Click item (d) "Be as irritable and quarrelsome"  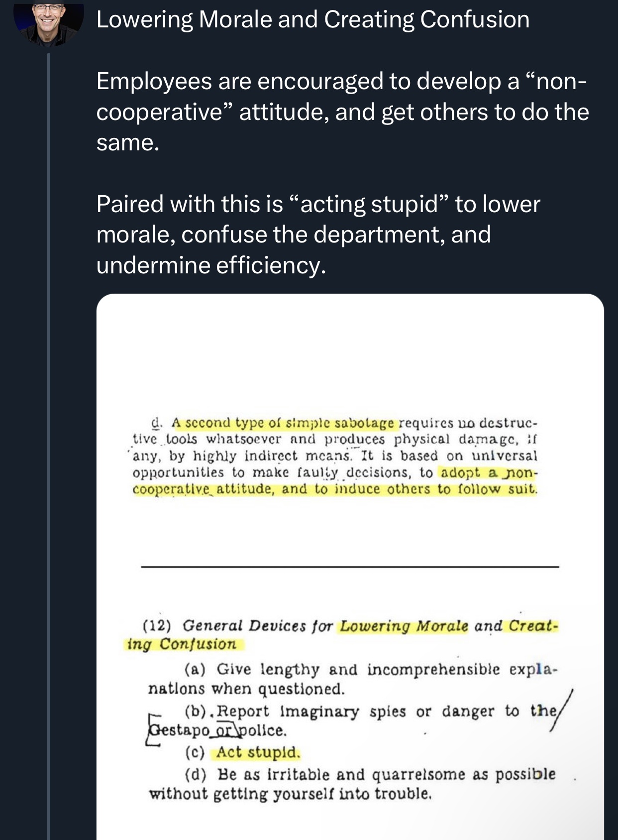point(370,775)
